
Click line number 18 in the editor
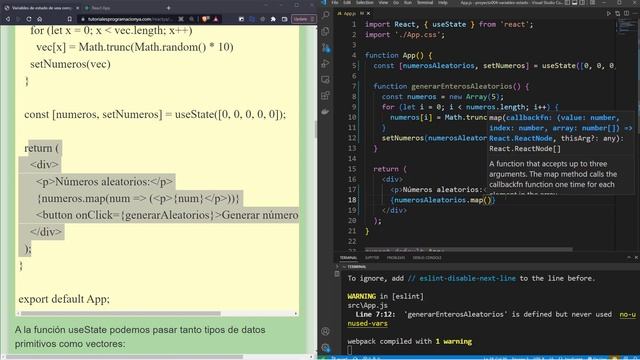(351, 200)
